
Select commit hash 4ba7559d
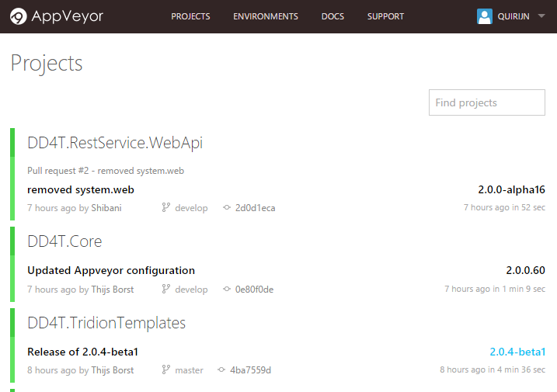coord(250,370)
